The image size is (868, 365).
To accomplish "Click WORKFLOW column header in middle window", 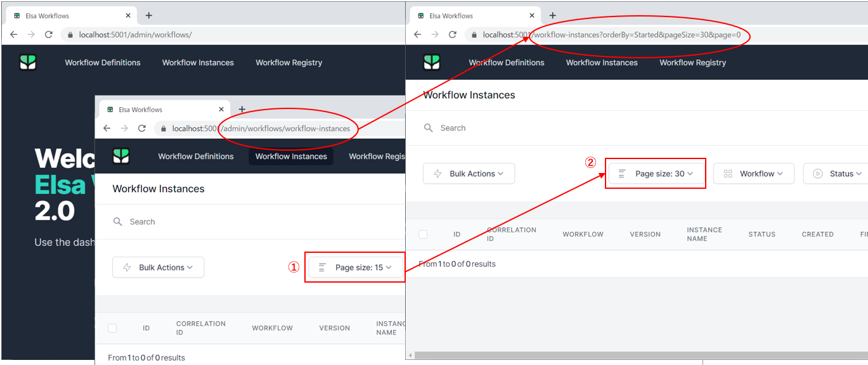I will [272, 328].
